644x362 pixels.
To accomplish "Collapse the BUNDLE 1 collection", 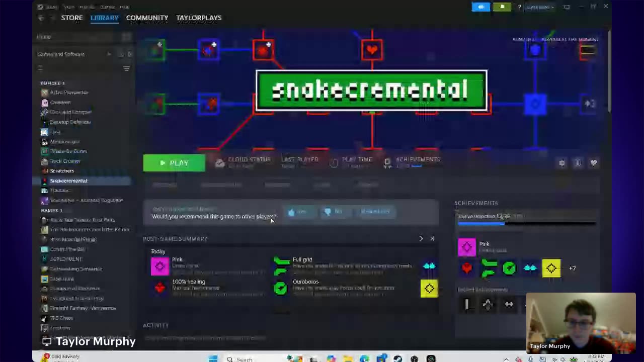I will point(53,83).
